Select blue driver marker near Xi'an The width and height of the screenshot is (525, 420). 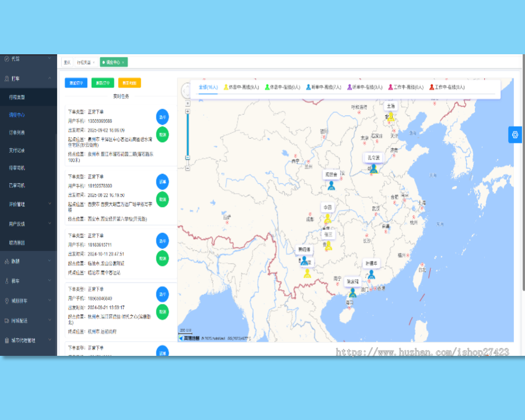331,185
